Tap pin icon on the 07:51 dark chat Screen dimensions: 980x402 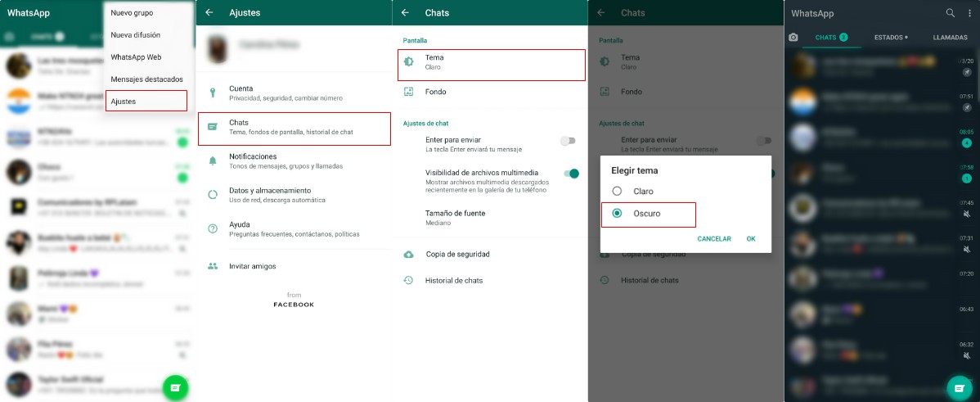pos(967,108)
